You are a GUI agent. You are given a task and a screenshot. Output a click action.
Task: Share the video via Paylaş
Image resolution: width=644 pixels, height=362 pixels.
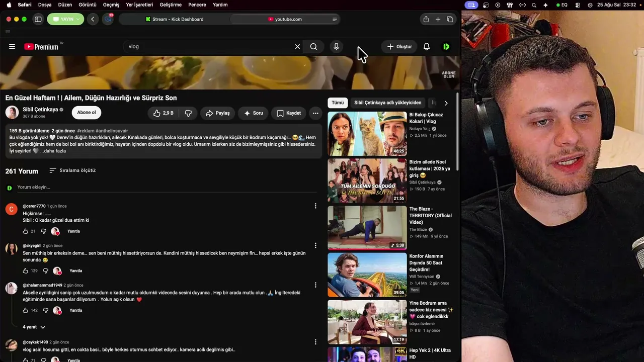pos(217,113)
